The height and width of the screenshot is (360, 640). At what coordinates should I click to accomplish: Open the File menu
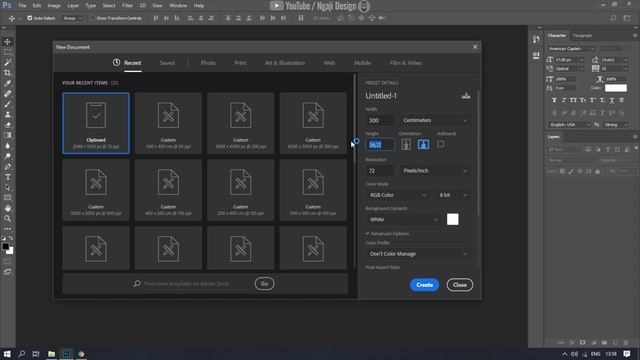coord(22,6)
